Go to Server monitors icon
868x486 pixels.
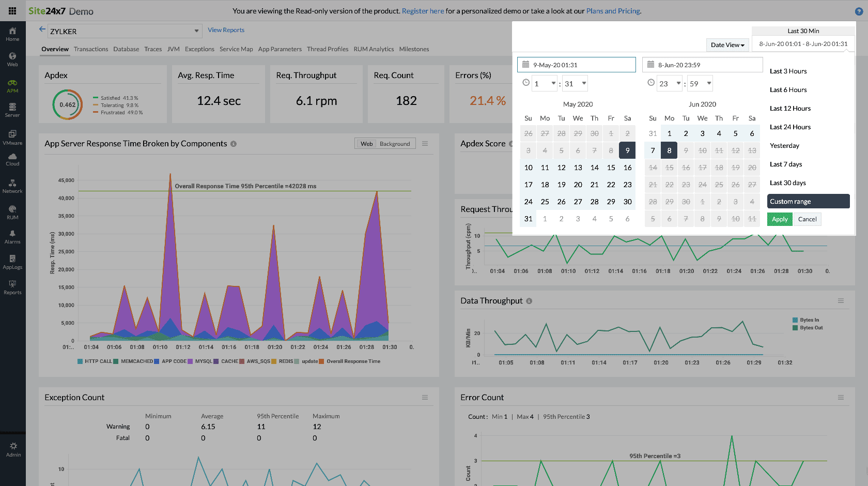(x=12, y=110)
